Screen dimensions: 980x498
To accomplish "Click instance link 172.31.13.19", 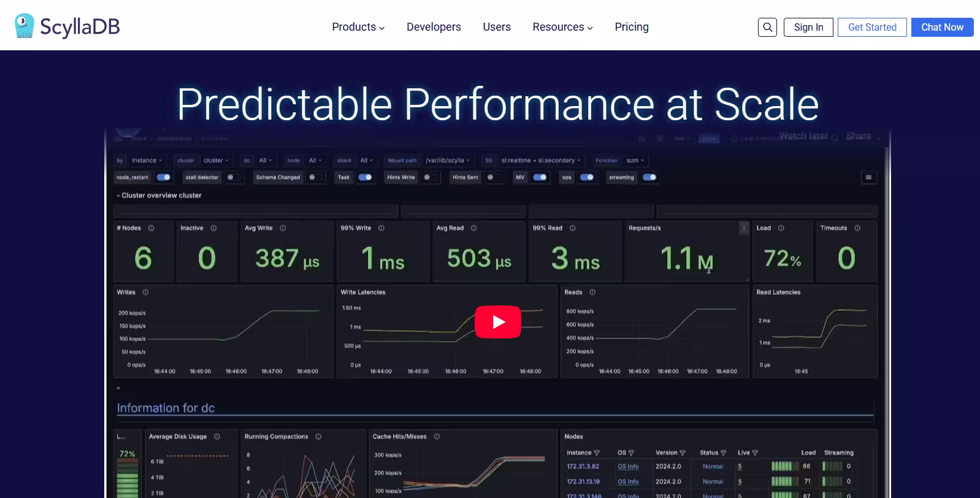I will [583, 482].
